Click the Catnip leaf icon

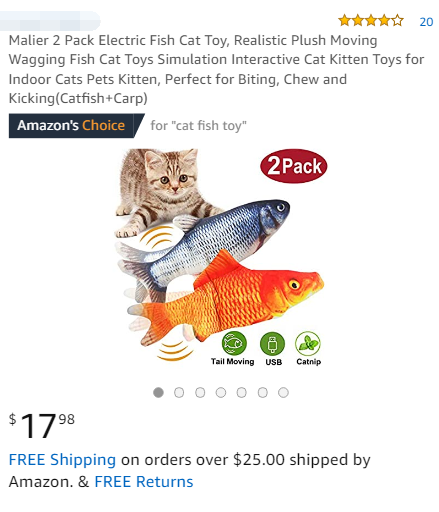click(x=308, y=343)
